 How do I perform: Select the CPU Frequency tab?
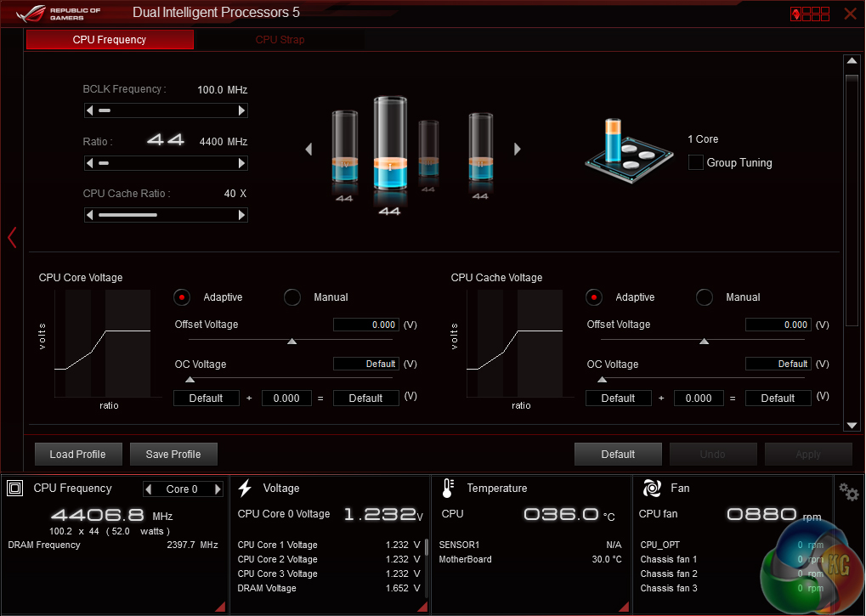(110, 40)
